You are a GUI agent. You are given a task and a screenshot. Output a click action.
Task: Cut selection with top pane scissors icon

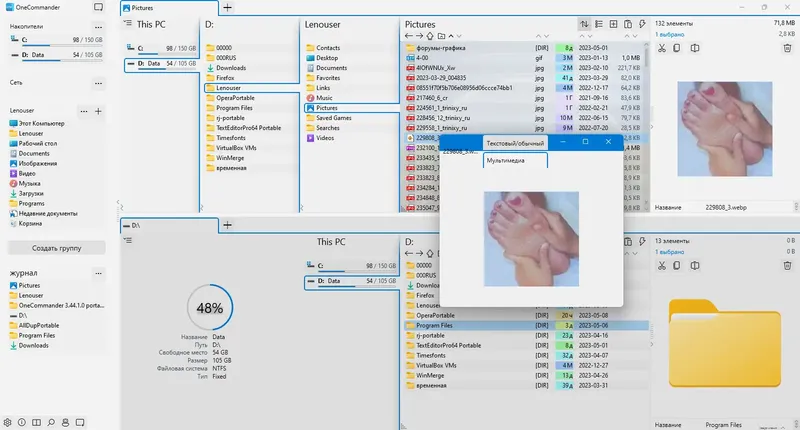point(662,48)
